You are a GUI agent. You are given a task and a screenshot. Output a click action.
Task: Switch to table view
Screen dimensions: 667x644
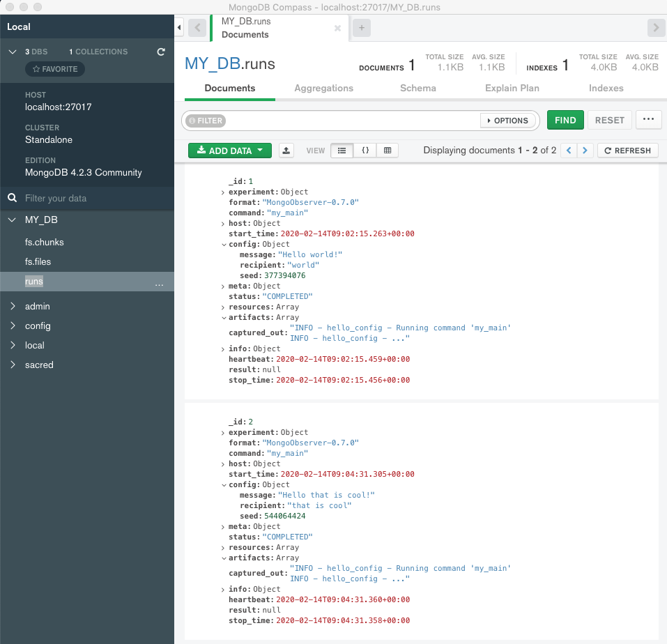click(388, 151)
